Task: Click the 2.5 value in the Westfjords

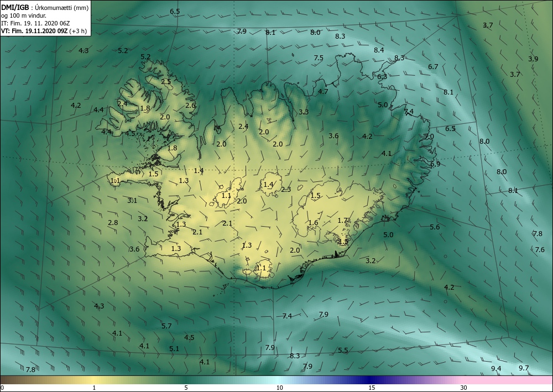Action: point(166,82)
